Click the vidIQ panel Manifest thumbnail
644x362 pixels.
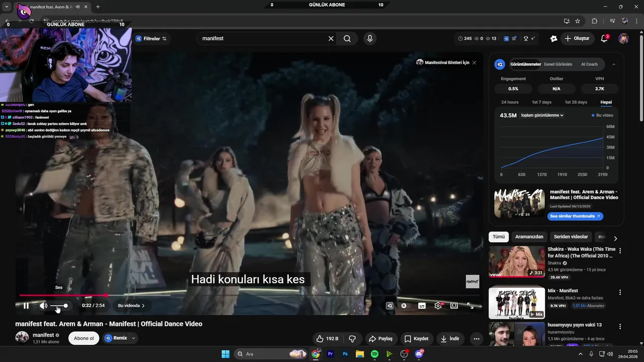click(x=519, y=203)
